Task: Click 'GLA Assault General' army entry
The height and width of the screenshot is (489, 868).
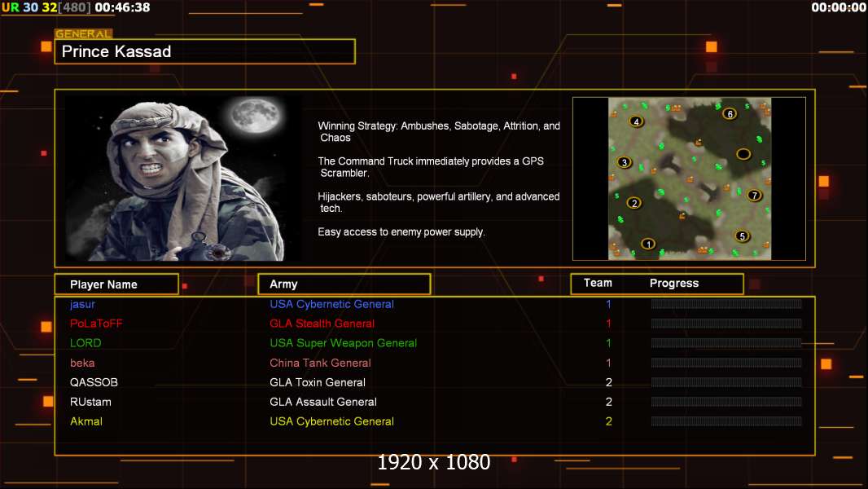Action: [323, 402]
